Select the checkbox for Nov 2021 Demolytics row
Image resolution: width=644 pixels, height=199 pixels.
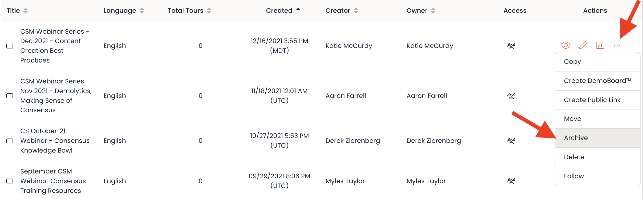pos(10,96)
